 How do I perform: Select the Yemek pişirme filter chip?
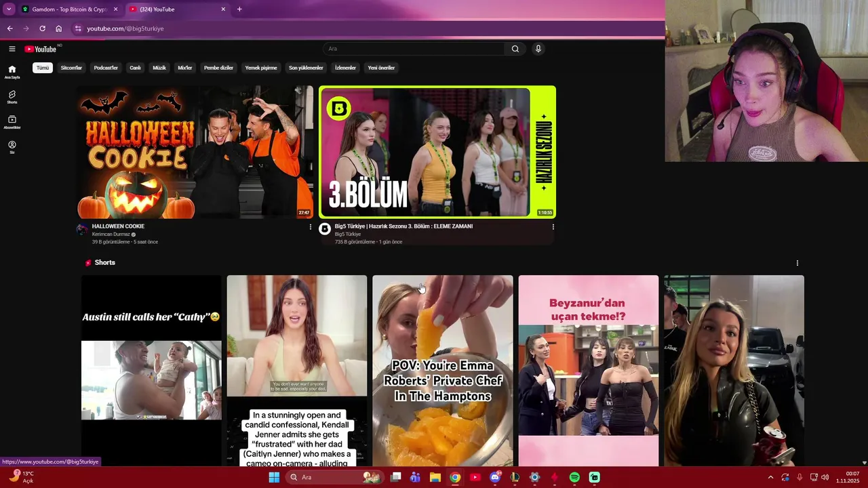coord(261,68)
